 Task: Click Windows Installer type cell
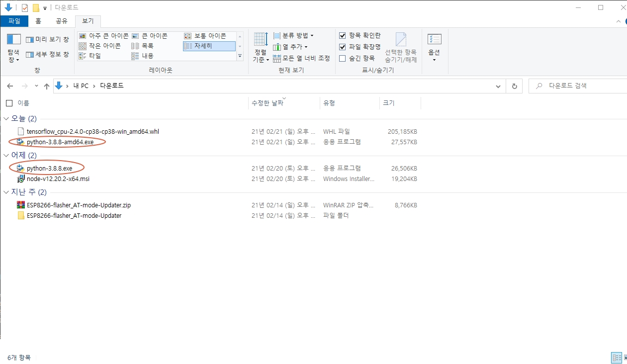(x=348, y=179)
